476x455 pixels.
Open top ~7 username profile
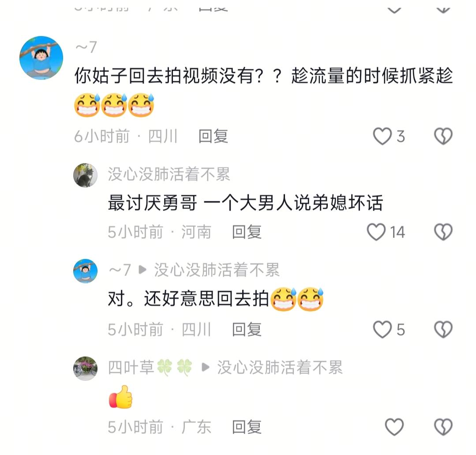(86, 47)
